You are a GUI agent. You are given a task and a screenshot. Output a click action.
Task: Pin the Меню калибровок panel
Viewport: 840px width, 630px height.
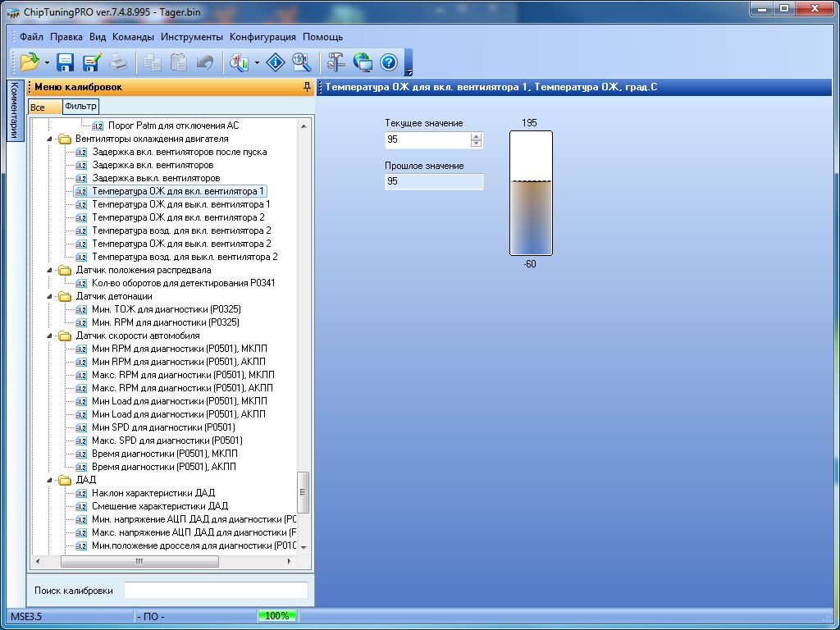307,87
